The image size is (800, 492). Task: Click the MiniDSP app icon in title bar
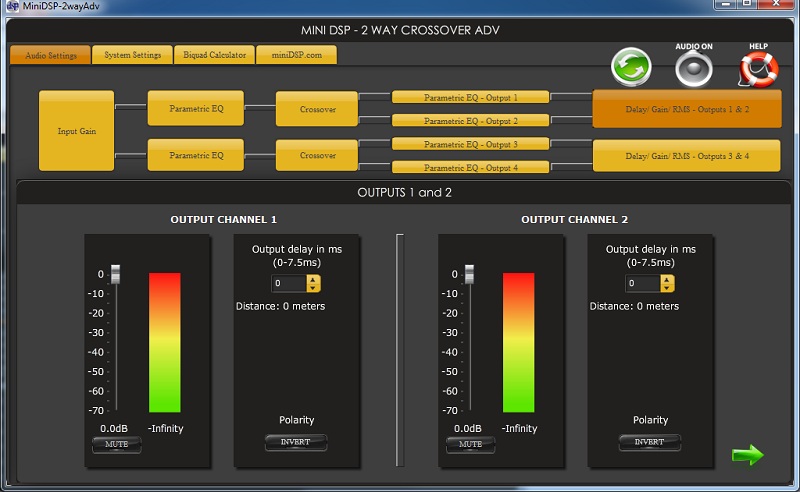[x=12, y=6]
